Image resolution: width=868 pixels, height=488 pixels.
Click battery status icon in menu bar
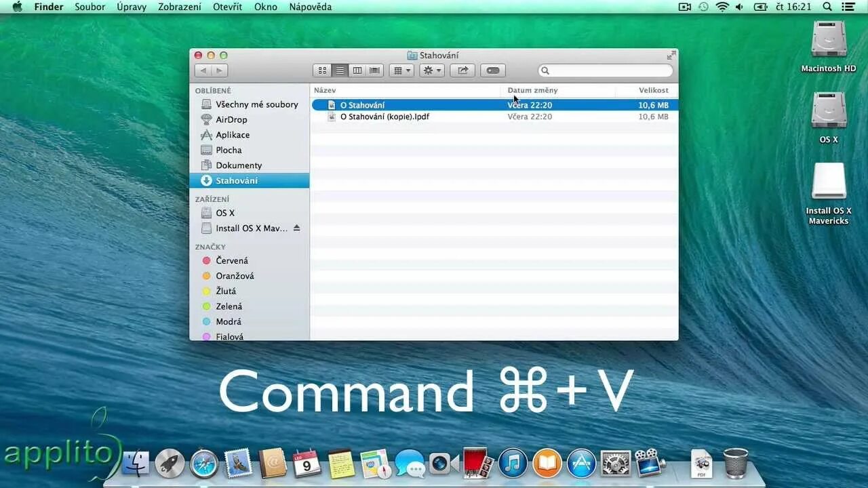coord(760,7)
